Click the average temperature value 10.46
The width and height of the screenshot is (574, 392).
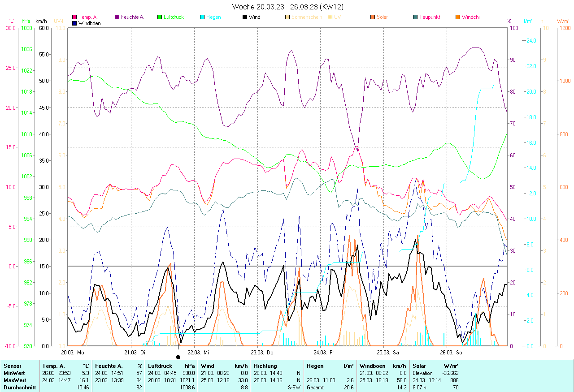[x=83, y=388]
